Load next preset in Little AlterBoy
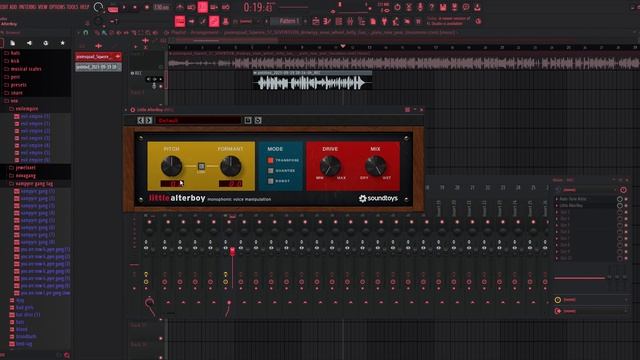The height and width of the screenshot is (360, 640). point(149,120)
